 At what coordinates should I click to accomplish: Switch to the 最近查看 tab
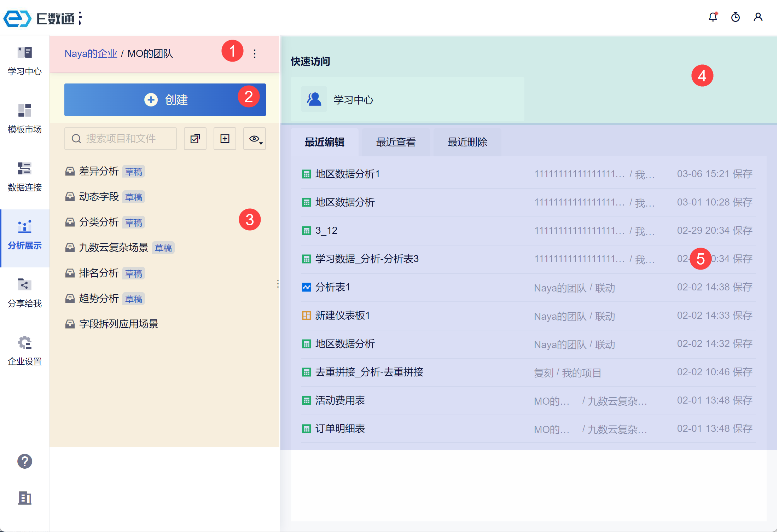click(x=396, y=142)
